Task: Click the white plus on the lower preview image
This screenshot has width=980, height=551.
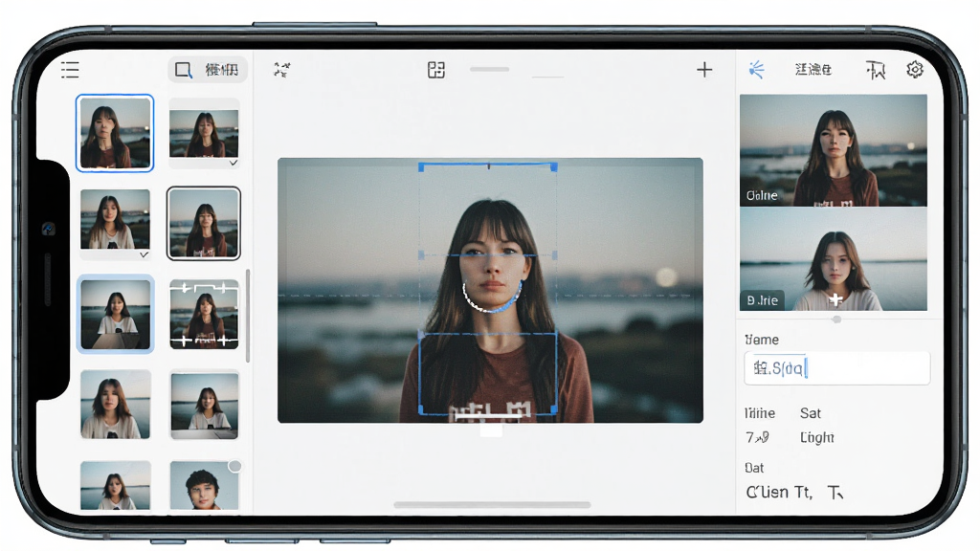Action: point(835,299)
